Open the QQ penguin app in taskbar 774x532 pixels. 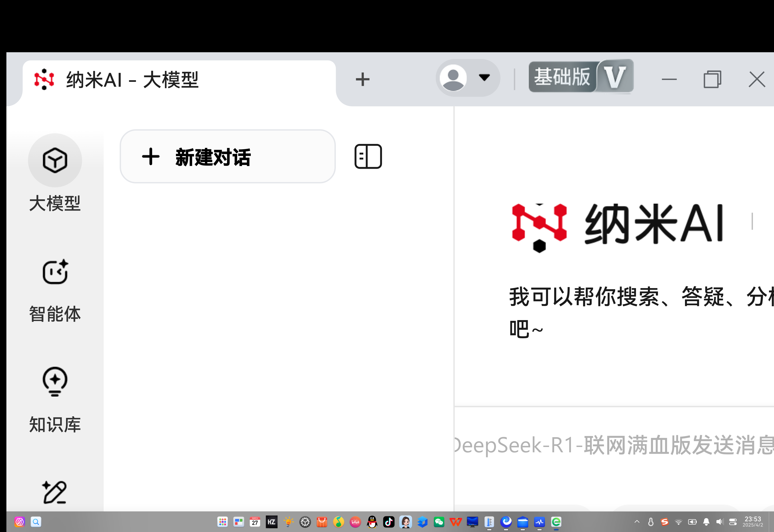click(x=372, y=522)
